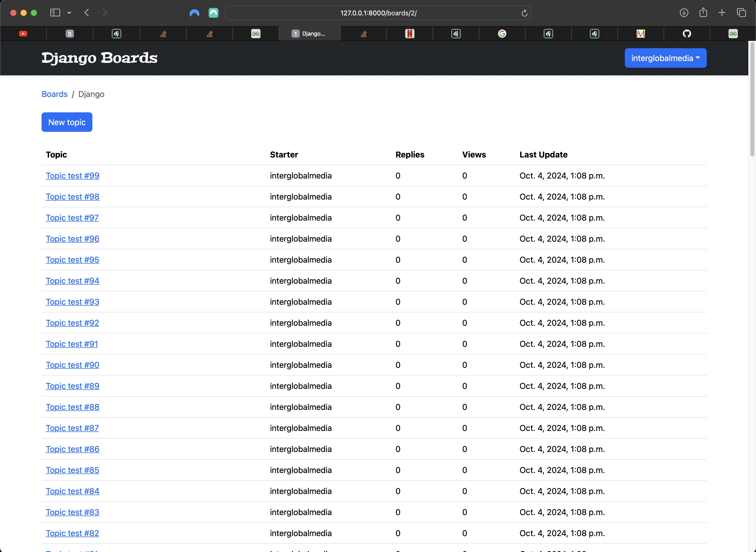Open Topic test #97
Viewport: 756px width, 552px height.
(72, 218)
